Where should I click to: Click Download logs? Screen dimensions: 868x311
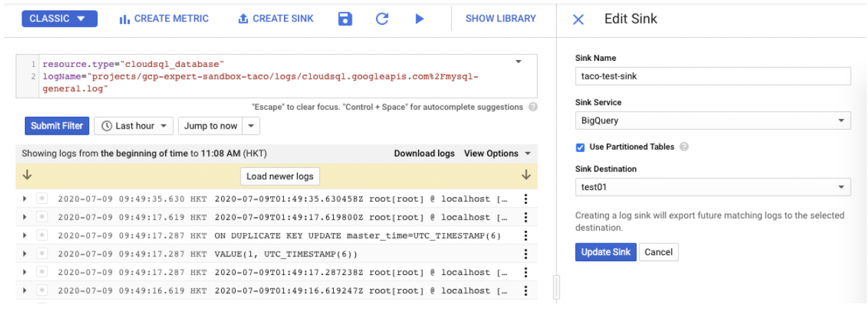click(424, 153)
